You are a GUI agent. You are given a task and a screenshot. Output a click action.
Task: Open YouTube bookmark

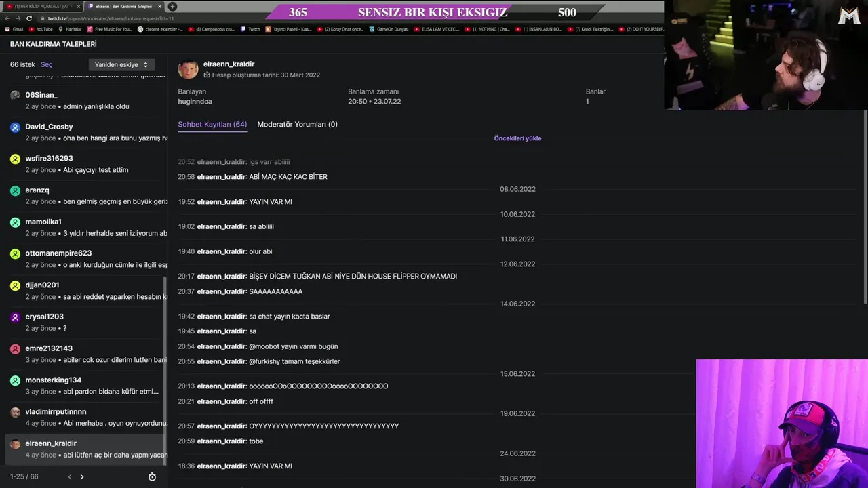click(x=41, y=29)
